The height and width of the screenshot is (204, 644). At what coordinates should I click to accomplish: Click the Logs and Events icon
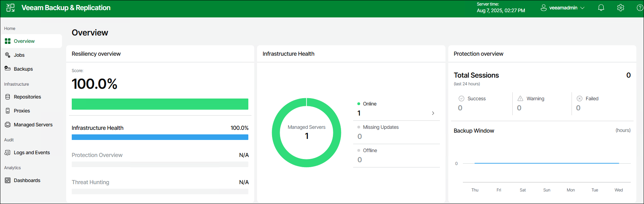[8, 152]
